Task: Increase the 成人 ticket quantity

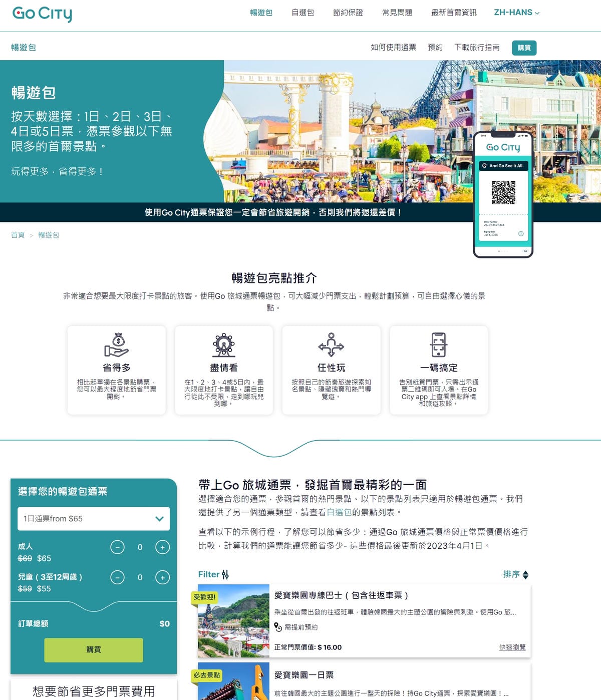Action: pos(162,547)
